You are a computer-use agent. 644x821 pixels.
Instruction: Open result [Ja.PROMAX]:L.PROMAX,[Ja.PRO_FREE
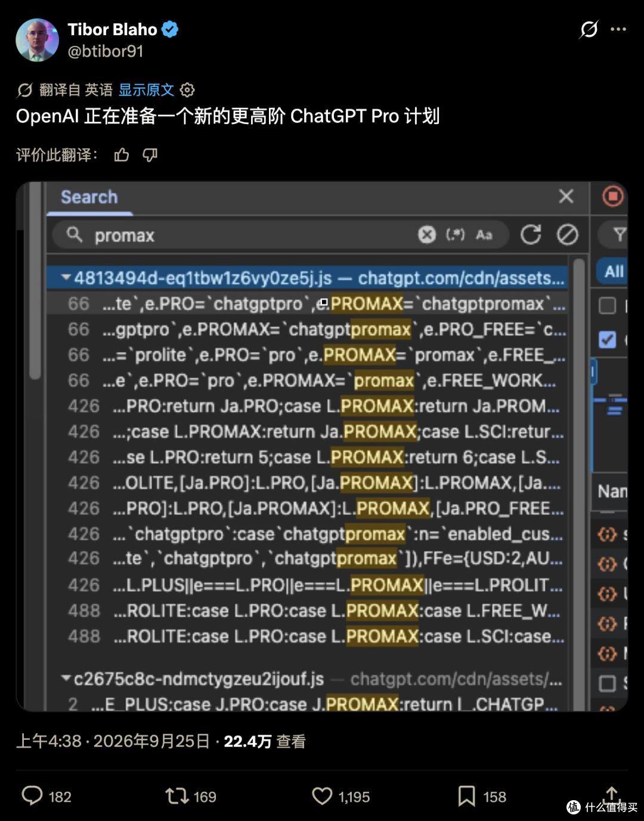(x=308, y=508)
